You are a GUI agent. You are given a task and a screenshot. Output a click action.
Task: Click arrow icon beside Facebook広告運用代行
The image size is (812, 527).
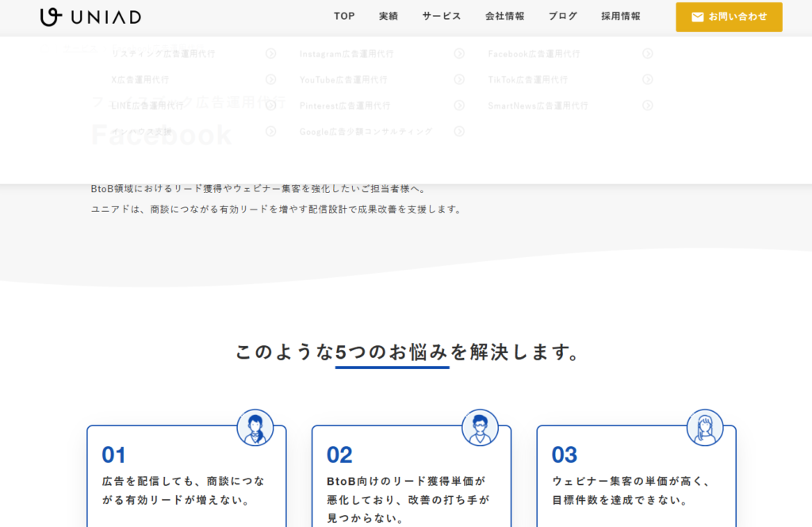(x=647, y=53)
